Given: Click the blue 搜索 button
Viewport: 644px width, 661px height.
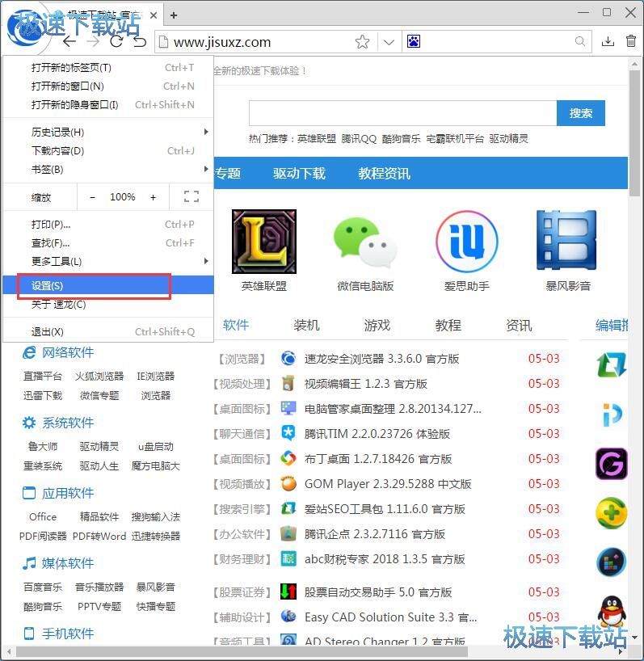Looking at the screenshot, I should 581,113.
